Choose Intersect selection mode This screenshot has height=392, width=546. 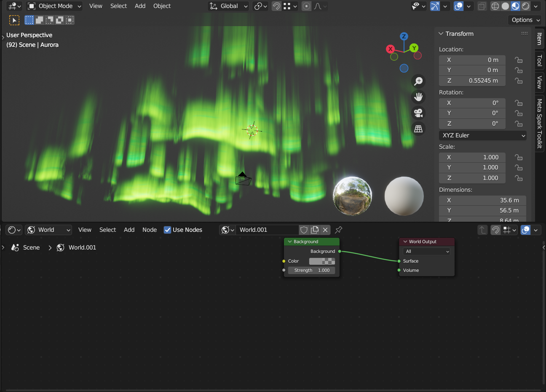70,20
